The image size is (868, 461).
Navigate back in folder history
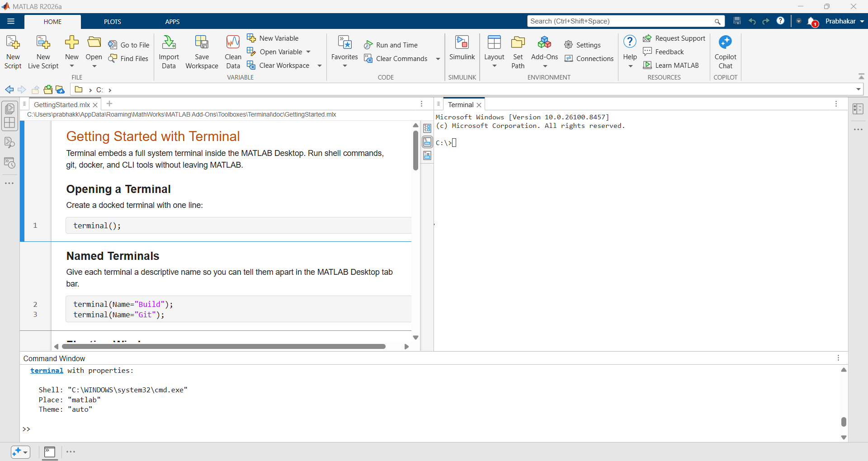[9, 89]
